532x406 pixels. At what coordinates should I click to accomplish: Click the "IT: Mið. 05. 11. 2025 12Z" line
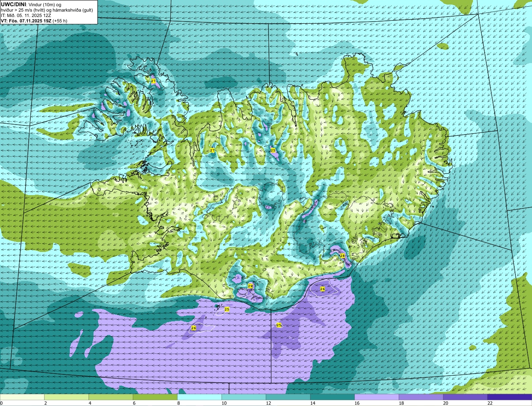(x=26, y=15)
